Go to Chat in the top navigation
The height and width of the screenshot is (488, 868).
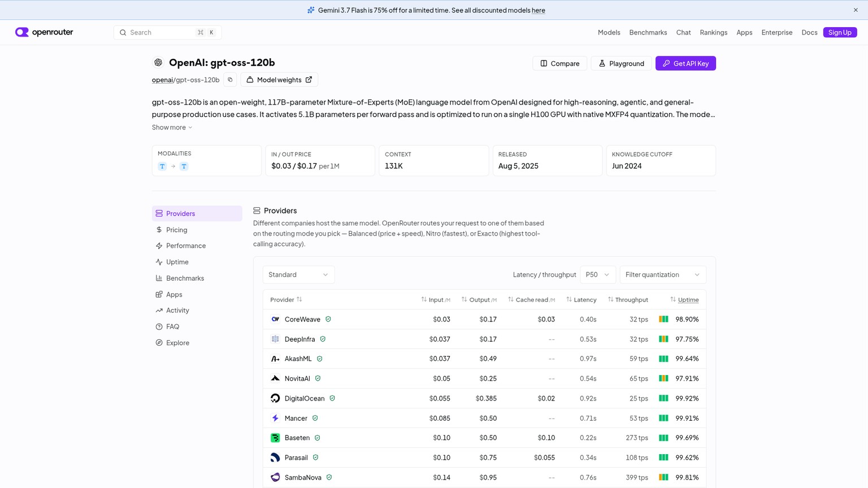click(x=684, y=32)
